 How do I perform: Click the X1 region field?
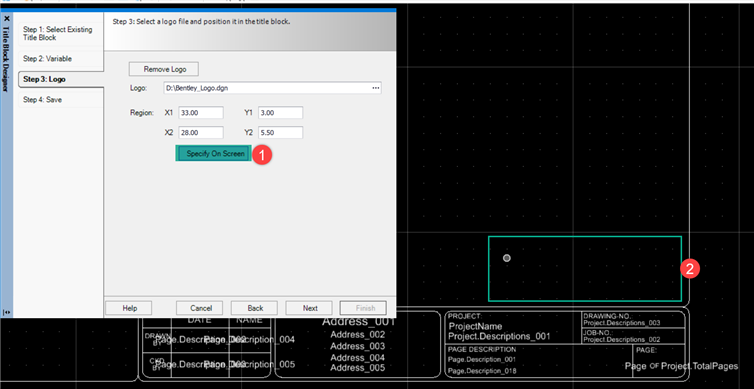[201, 113]
